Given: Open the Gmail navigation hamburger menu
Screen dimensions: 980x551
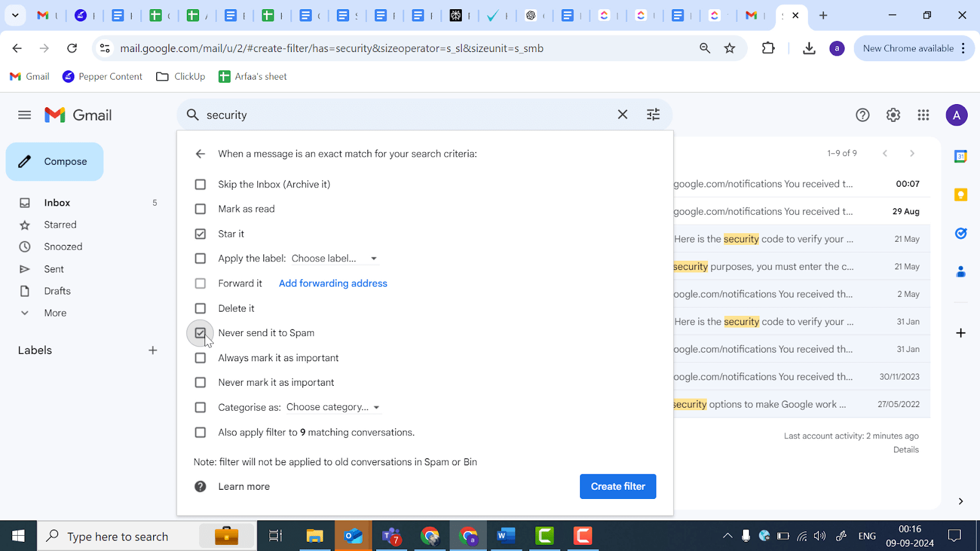Looking at the screenshot, I should point(24,114).
